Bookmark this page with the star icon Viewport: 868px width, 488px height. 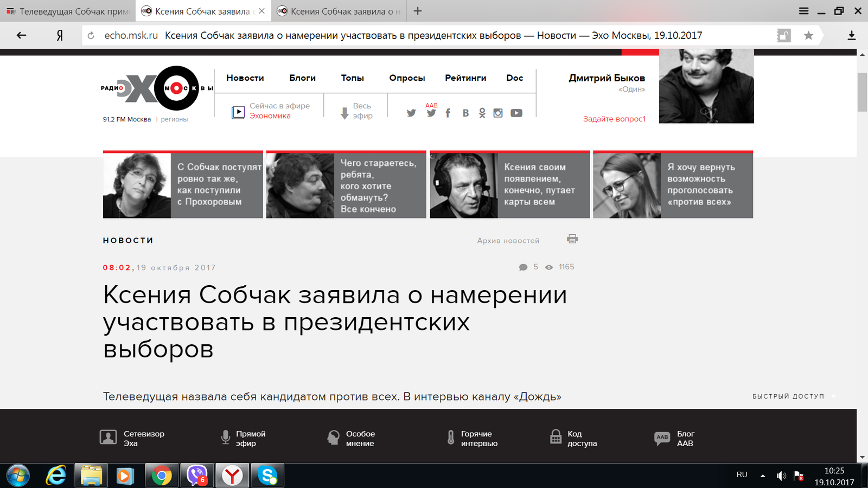808,36
